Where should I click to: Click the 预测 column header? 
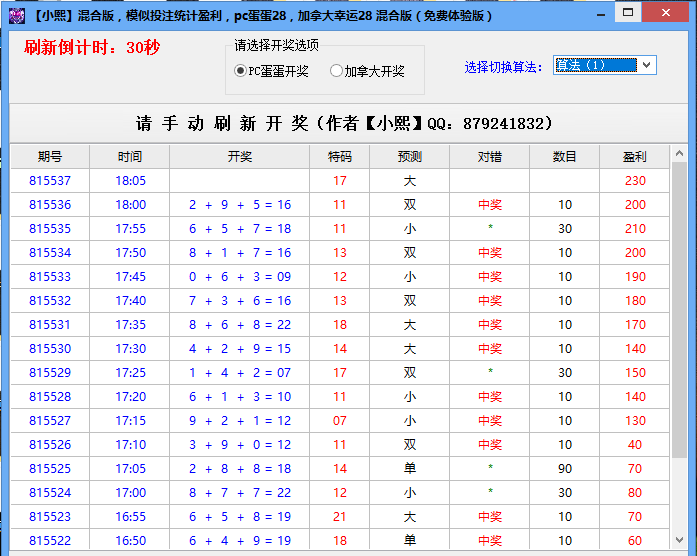(x=409, y=156)
